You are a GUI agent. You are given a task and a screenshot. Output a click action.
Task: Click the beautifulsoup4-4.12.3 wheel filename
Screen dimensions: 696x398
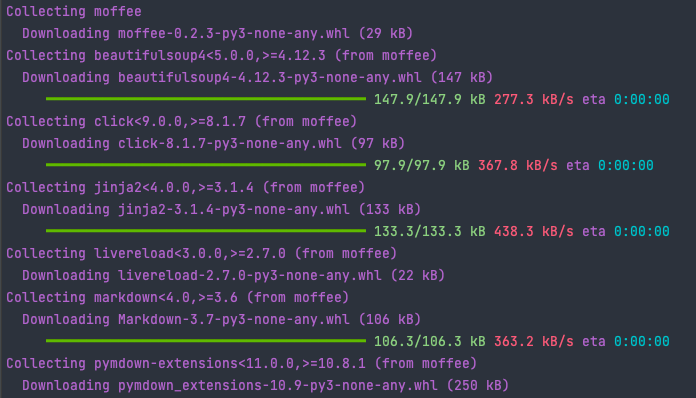coord(269,78)
